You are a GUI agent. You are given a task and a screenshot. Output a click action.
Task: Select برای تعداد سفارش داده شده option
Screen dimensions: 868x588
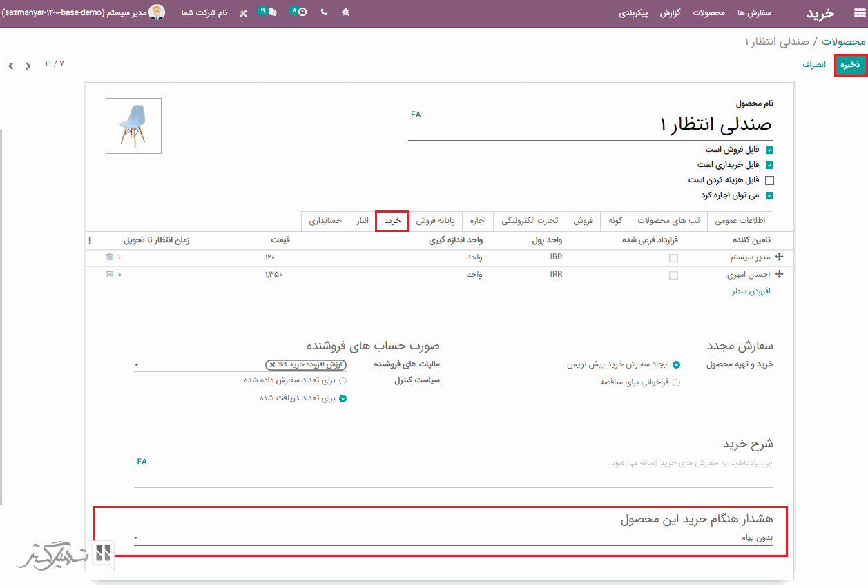click(343, 380)
